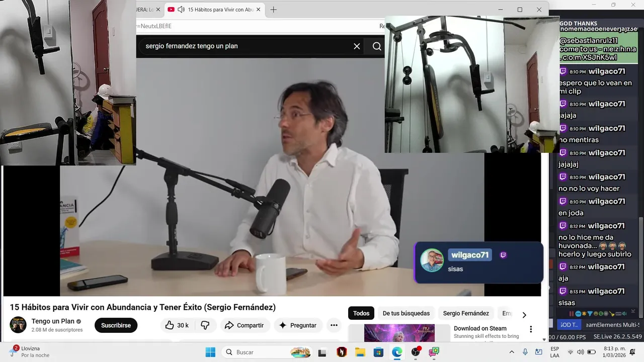The height and width of the screenshot is (362, 644).
Task: Click the Tengo un Plan channel name
Action: 53,321
